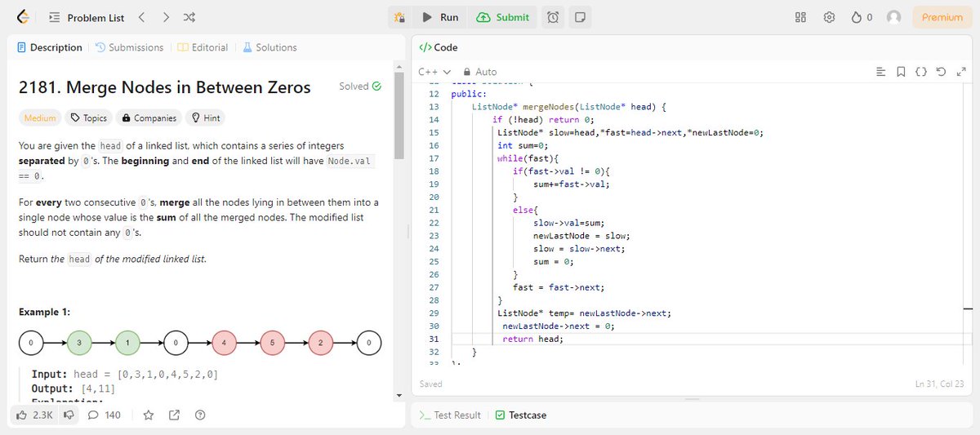980x435 pixels.
Task: Select the Code panel tab
Action: (439, 47)
